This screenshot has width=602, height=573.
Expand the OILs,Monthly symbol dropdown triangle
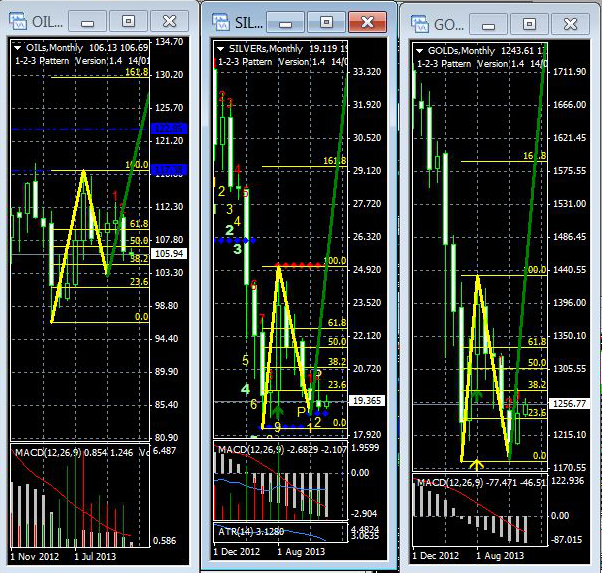(x=17, y=48)
